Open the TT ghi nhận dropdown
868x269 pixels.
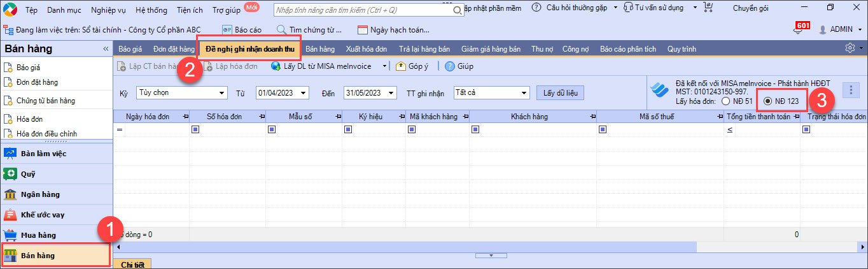coord(524,93)
